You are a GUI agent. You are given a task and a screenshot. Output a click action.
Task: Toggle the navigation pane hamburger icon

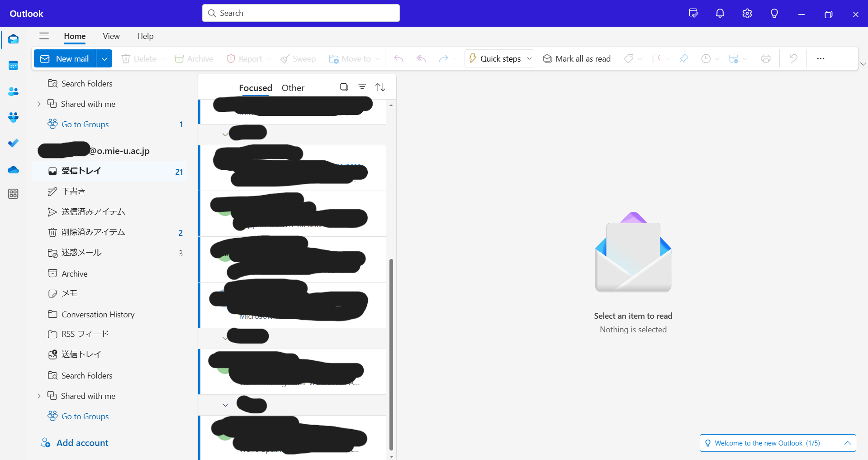(44, 36)
